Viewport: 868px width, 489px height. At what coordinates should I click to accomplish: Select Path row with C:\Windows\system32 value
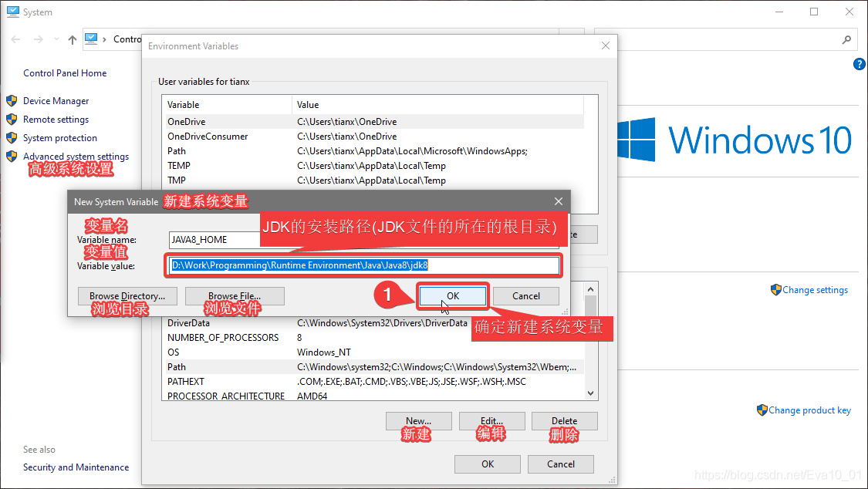click(373, 367)
